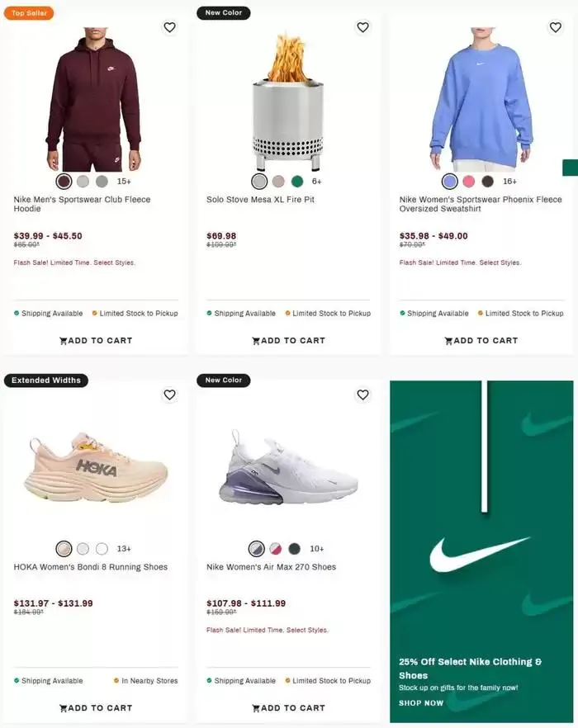Screen dimensions: 578x728
Task: Pick pink color swatch for Phoenix Fleece sweatshirt
Action: [469, 182]
